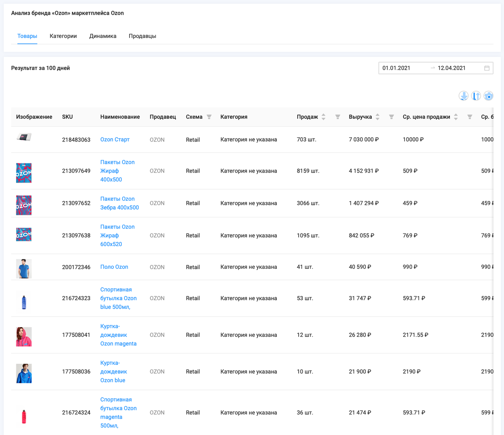Click the blue sports bottle thumbnail
This screenshot has width=504, height=435.
(24, 302)
